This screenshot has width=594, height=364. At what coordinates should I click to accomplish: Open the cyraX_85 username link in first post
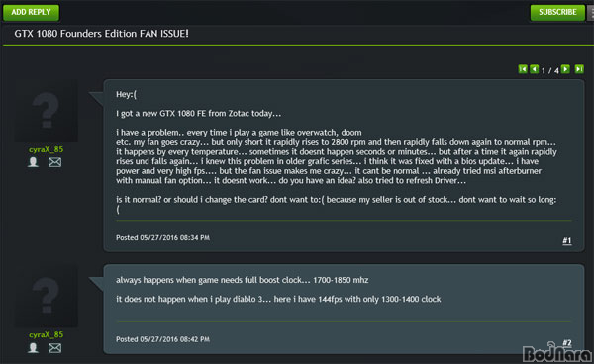(x=46, y=149)
